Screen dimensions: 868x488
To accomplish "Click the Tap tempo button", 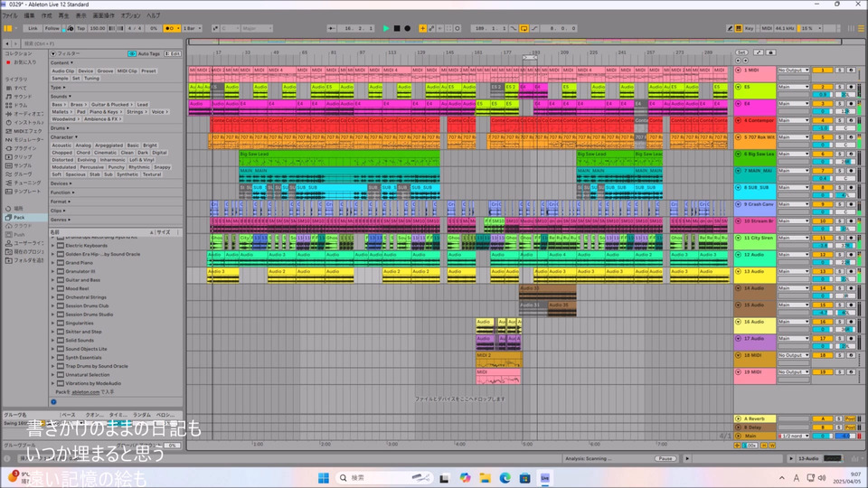I will point(80,28).
